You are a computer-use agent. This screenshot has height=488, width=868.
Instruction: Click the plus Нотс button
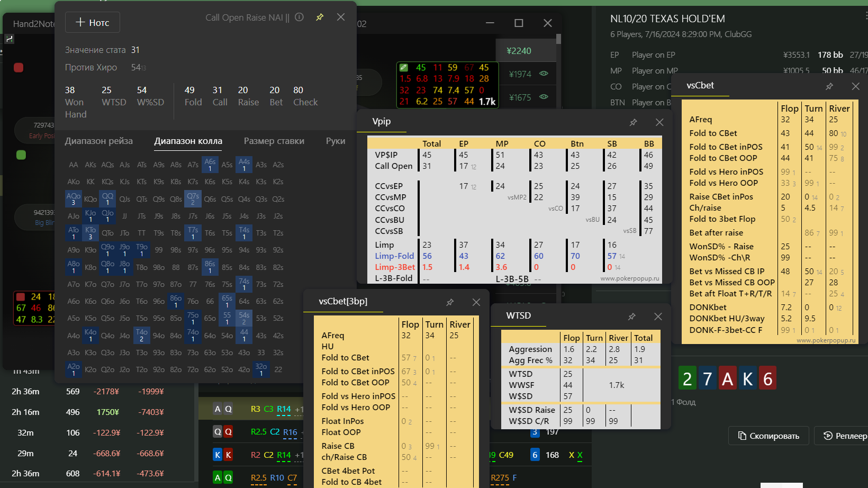pos(93,22)
